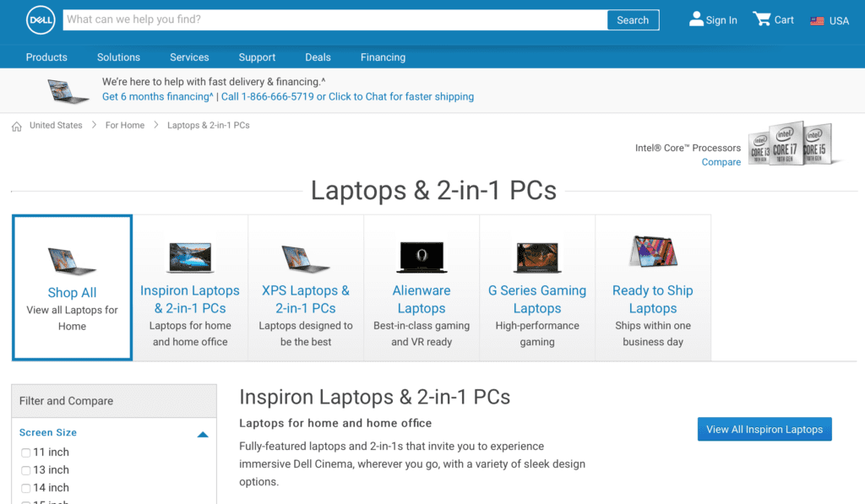The image size is (865, 504).
Task: Open the Deals menu
Action: [x=318, y=57]
